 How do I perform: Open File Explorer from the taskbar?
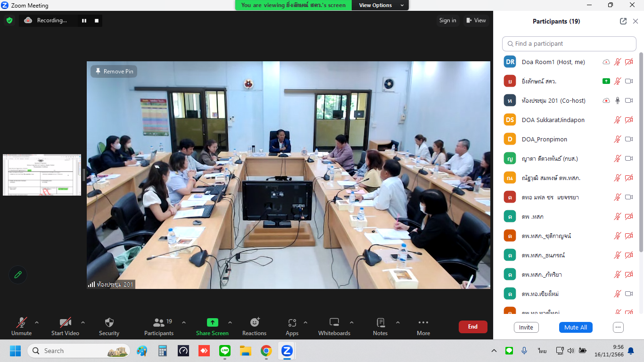(246, 351)
